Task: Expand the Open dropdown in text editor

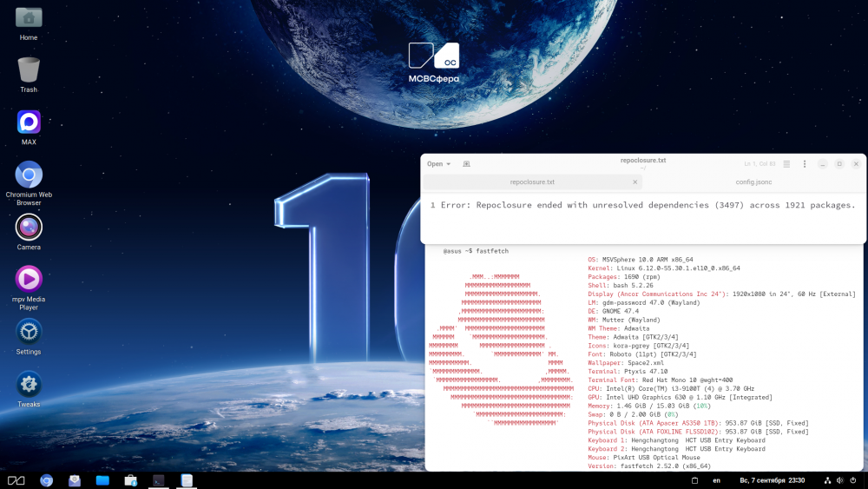Action: (x=438, y=163)
